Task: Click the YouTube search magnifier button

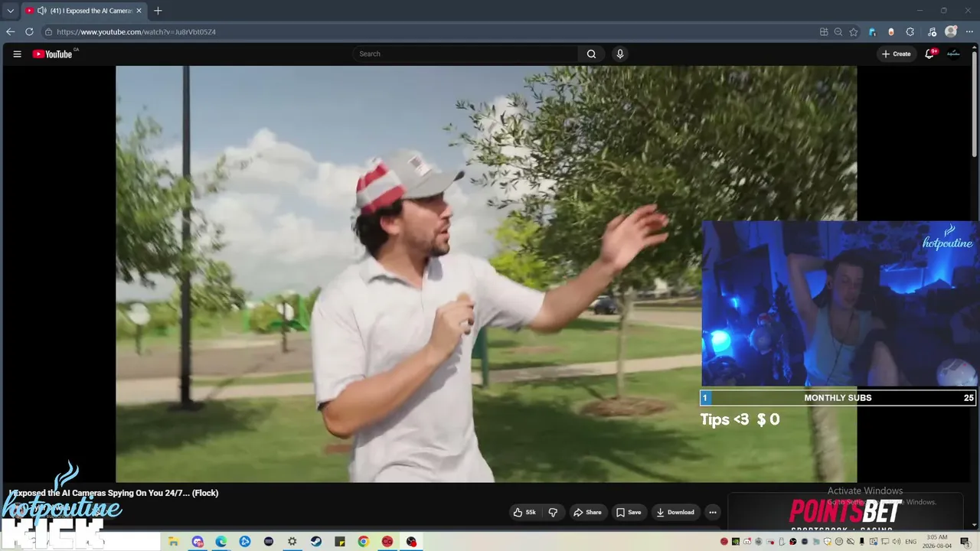Action: pyautogui.click(x=591, y=54)
